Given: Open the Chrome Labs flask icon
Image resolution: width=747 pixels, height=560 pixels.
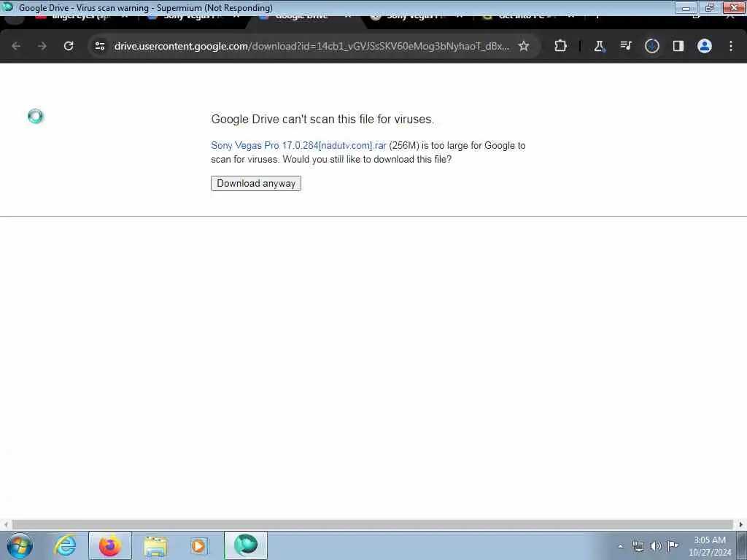Looking at the screenshot, I should (599, 46).
